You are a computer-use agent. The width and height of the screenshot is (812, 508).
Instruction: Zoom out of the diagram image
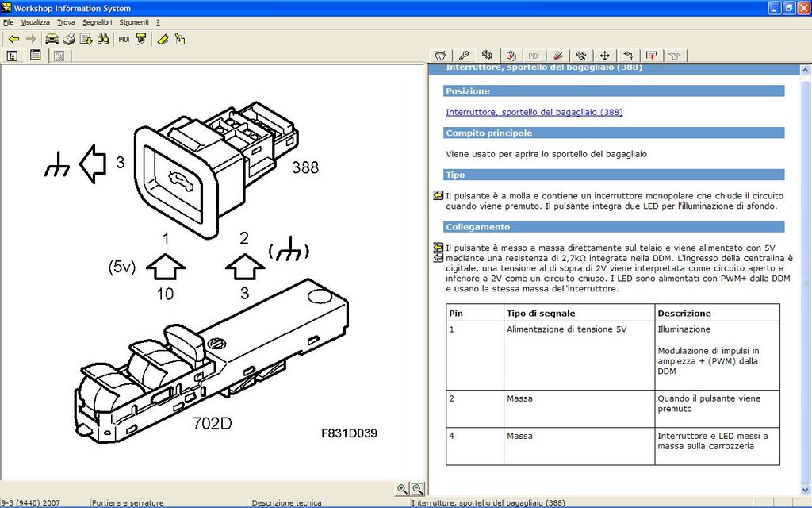coord(417,488)
